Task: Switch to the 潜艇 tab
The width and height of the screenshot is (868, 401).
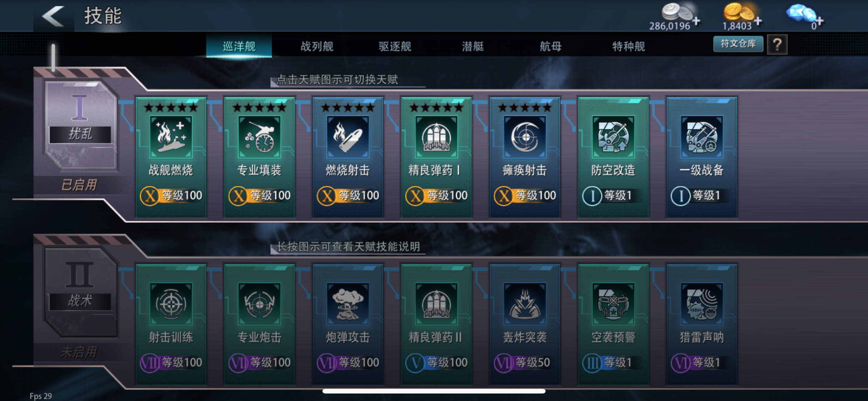Action: click(x=472, y=46)
